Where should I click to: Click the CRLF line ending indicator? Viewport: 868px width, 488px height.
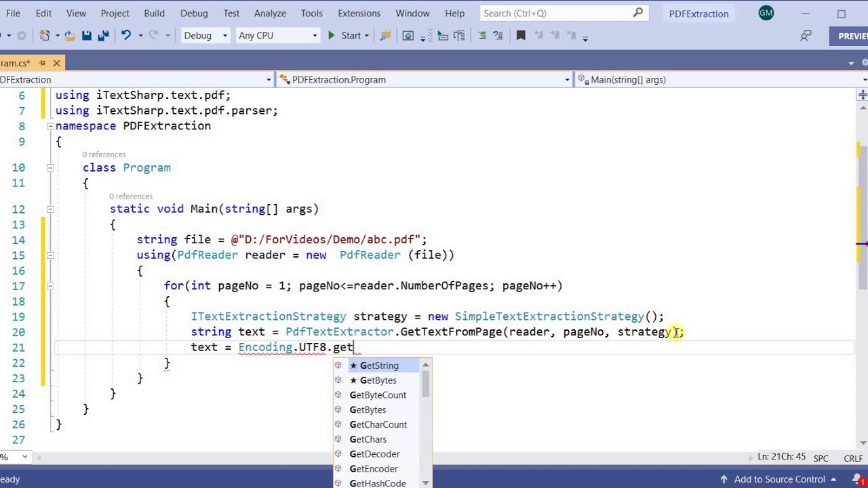853,458
